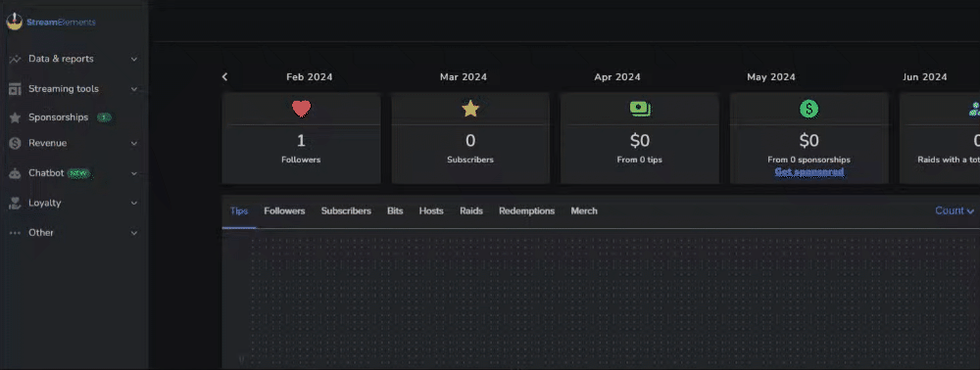Click the StreamElements logo
This screenshot has height=370, width=980.
tap(51, 23)
